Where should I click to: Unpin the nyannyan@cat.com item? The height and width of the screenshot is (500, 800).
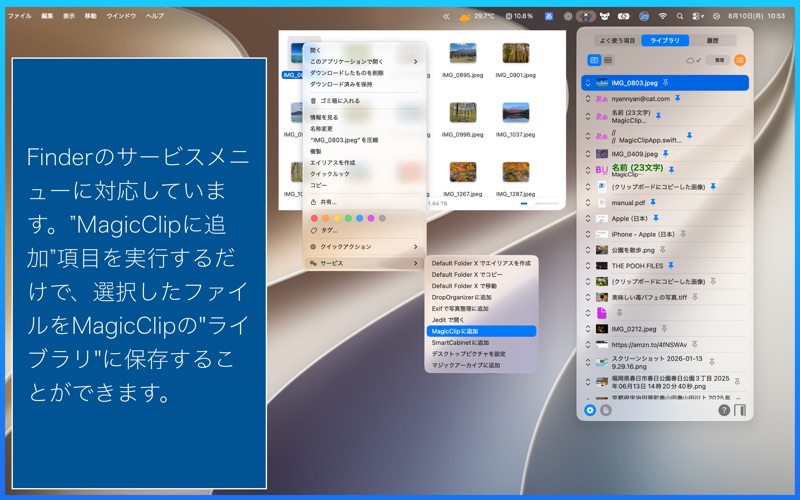click(x=678, y=98)
